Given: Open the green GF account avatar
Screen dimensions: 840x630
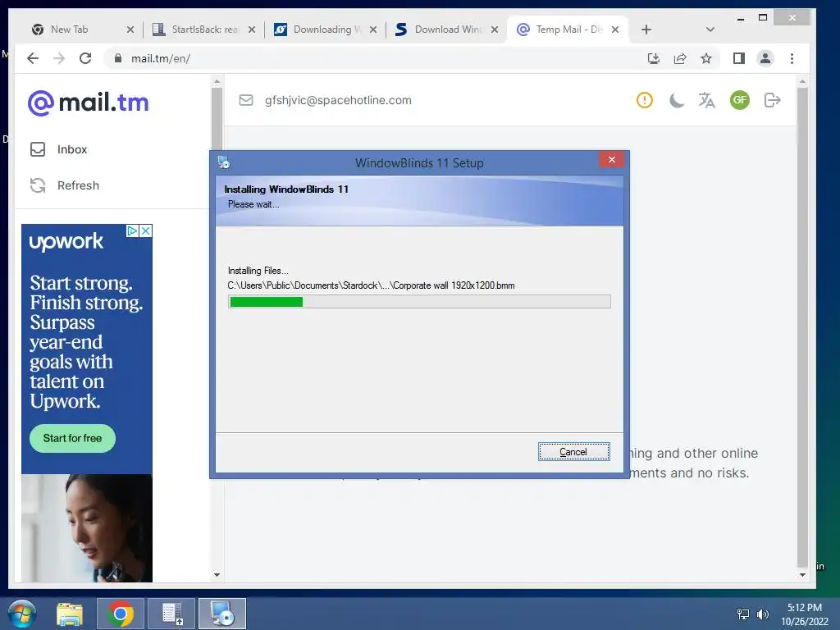Looking at the screenshot, I should (739, 100).
